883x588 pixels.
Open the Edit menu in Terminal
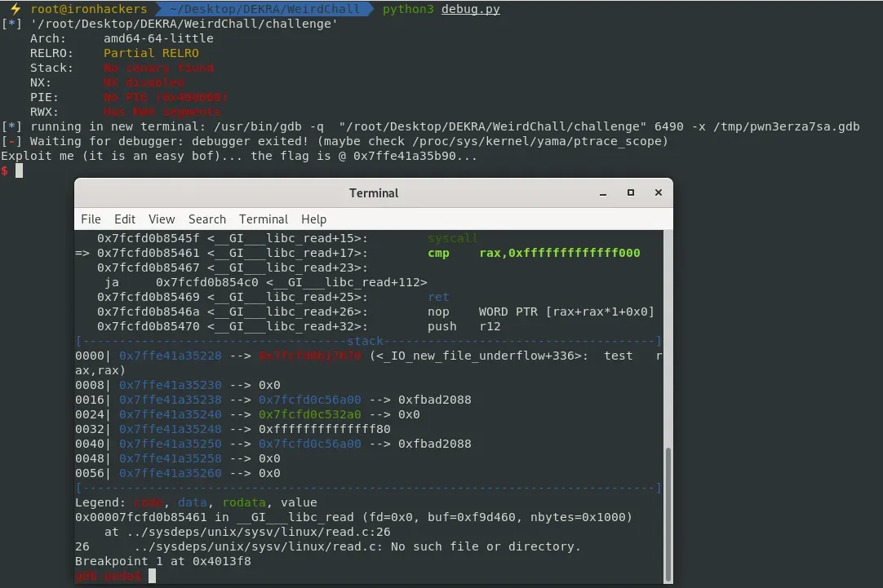tap(125, 219)
